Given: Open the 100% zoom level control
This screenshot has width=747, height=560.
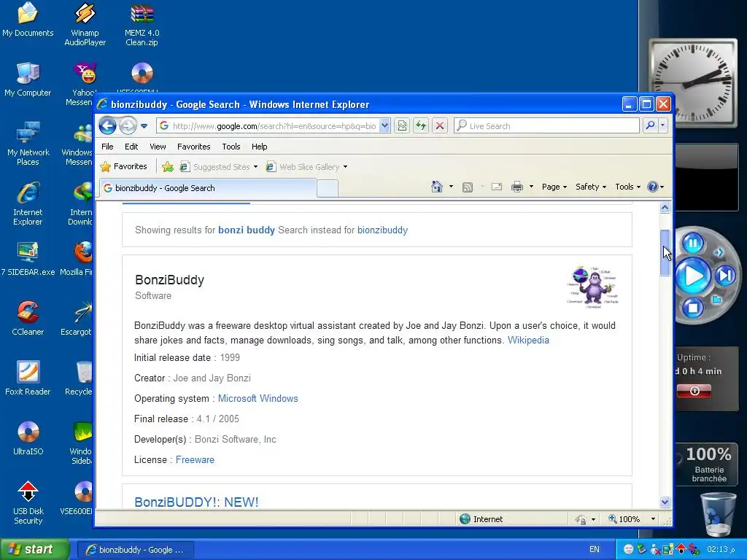Looking at the screenshot, I should point(633,519).
